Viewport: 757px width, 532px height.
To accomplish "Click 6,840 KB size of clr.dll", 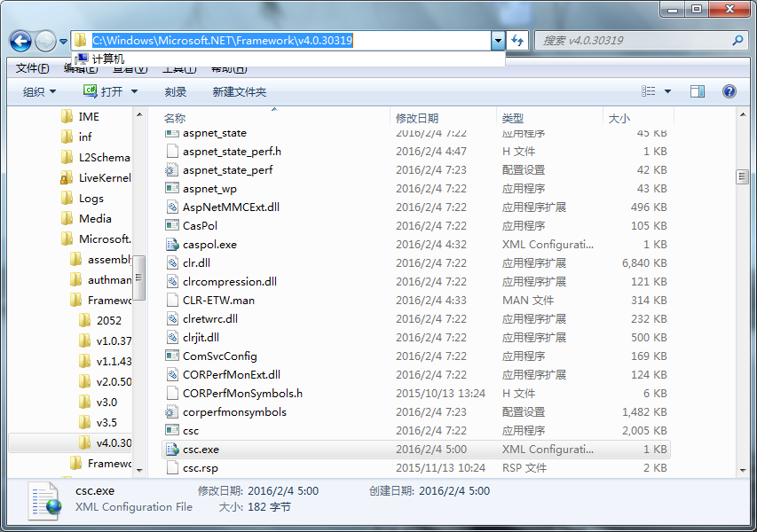I will [x=644, y=262].
